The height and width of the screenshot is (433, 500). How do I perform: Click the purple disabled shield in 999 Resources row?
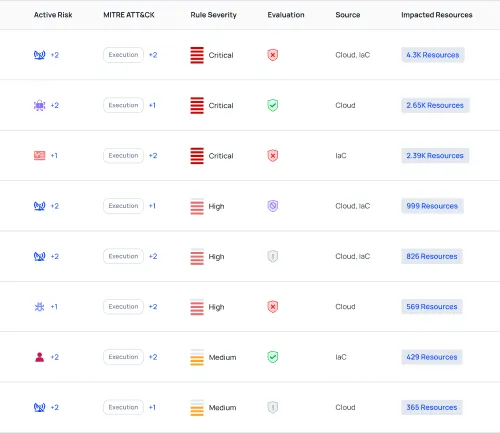(273, 206)
